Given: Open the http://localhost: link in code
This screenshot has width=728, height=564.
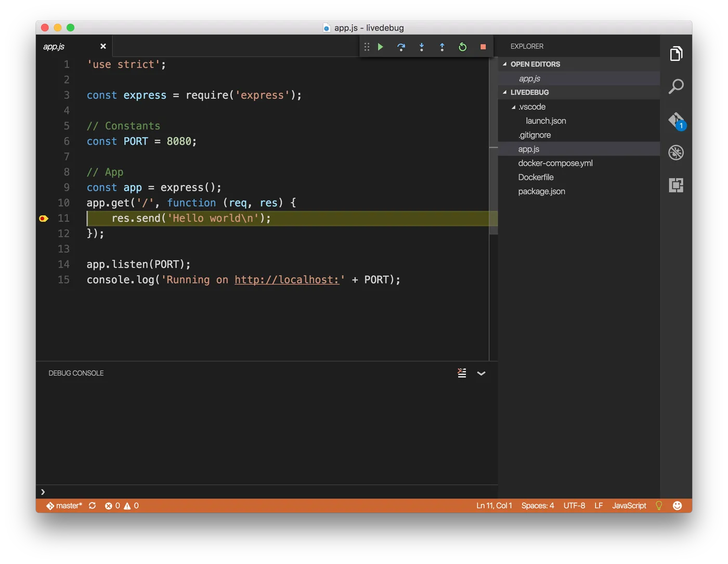Looking at the screenshot, I should (x=287, y=280).
